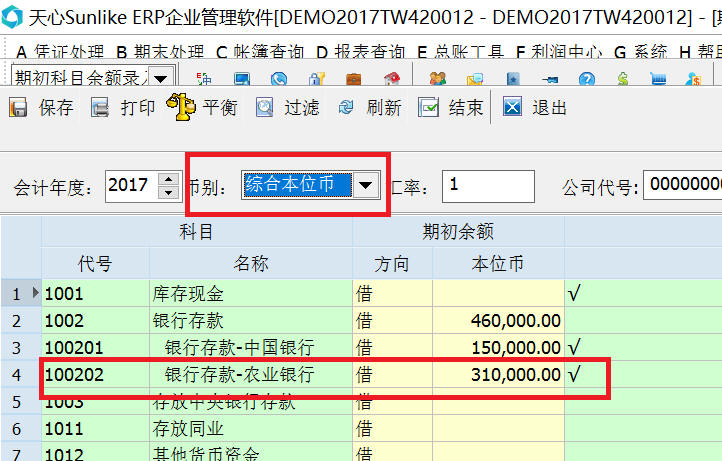Open the A 凭证处理 menu
Viewport: 722px width, 461px height.
tap(60, 52)
